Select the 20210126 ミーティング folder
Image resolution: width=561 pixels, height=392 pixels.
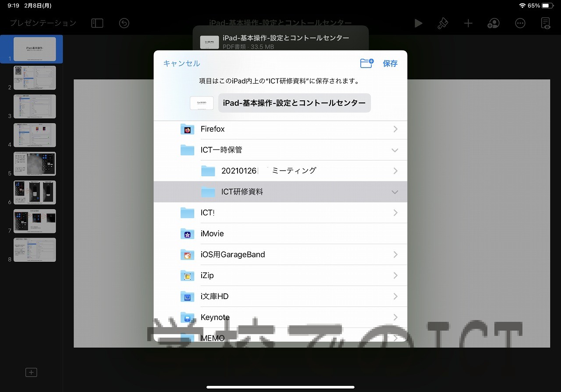click(280, 171)
